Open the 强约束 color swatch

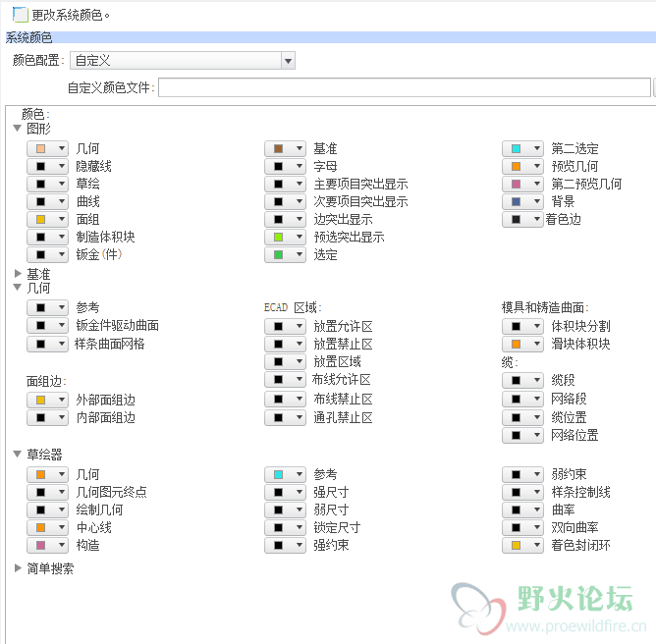[286, 545]
